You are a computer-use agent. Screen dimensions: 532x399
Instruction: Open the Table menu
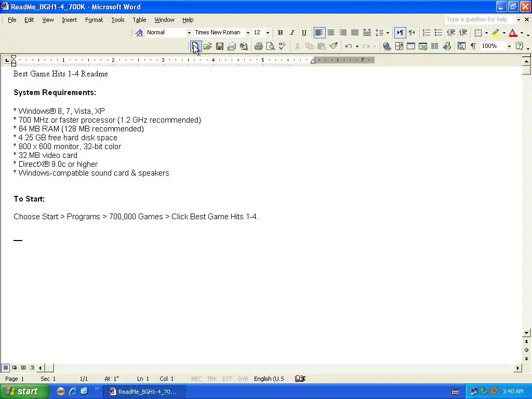(x=139, y=20)
